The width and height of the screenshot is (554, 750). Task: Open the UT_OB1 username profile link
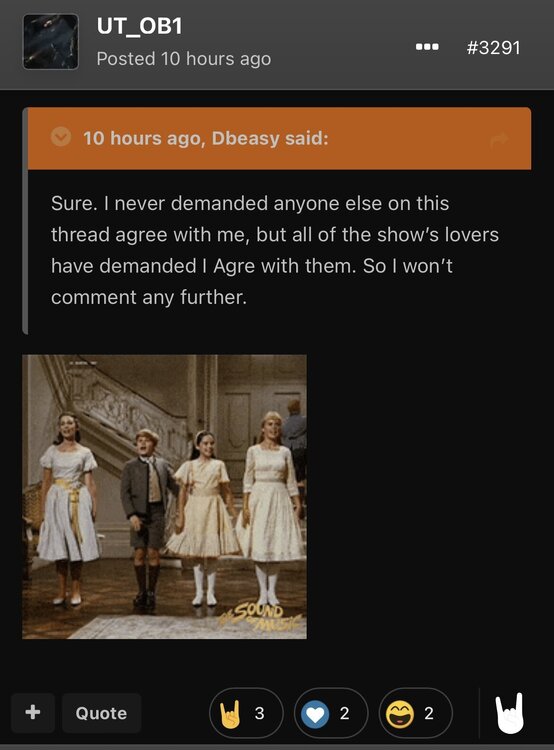[139, 26]
